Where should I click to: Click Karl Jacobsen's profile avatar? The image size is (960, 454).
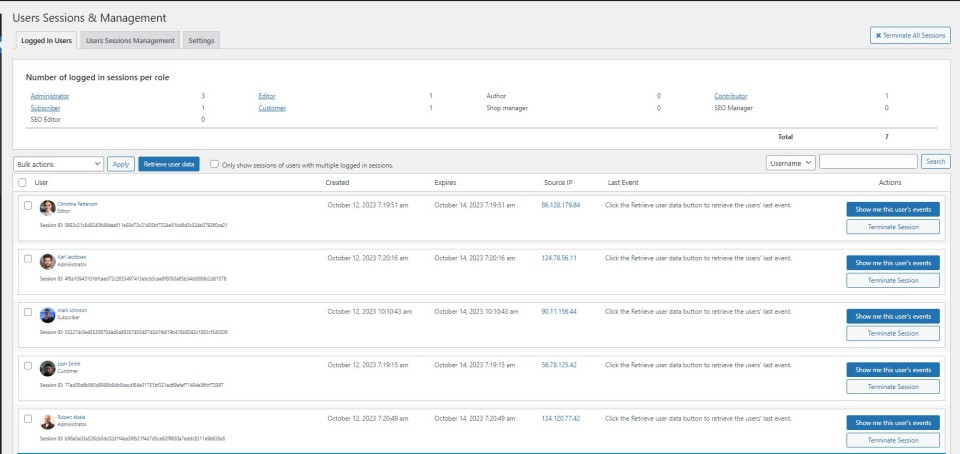tap(47, 261)
